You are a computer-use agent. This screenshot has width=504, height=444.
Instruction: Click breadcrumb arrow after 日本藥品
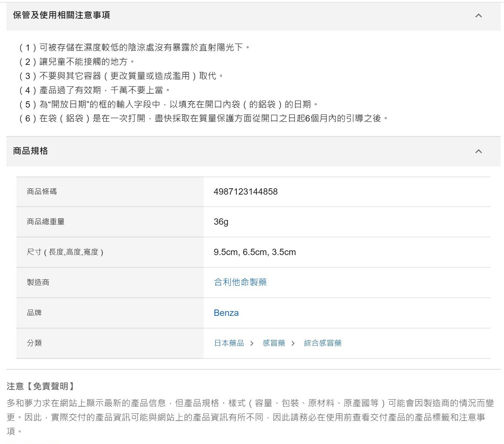coord(252,343)
